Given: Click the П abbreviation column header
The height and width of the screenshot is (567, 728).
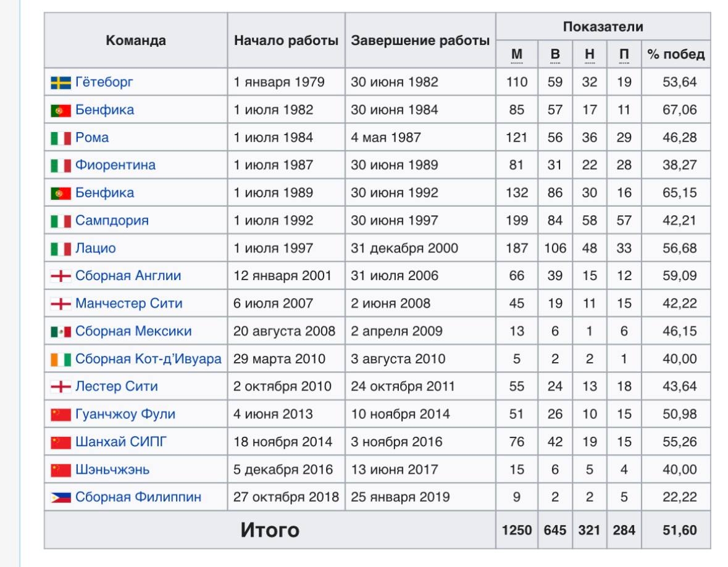Looking at the screenshot, I should 624,54.
